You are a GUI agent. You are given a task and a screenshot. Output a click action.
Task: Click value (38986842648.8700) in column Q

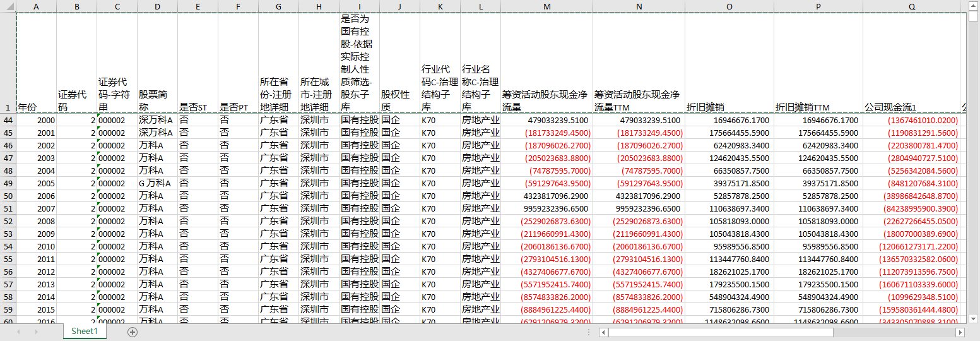[x=912, y=196]
